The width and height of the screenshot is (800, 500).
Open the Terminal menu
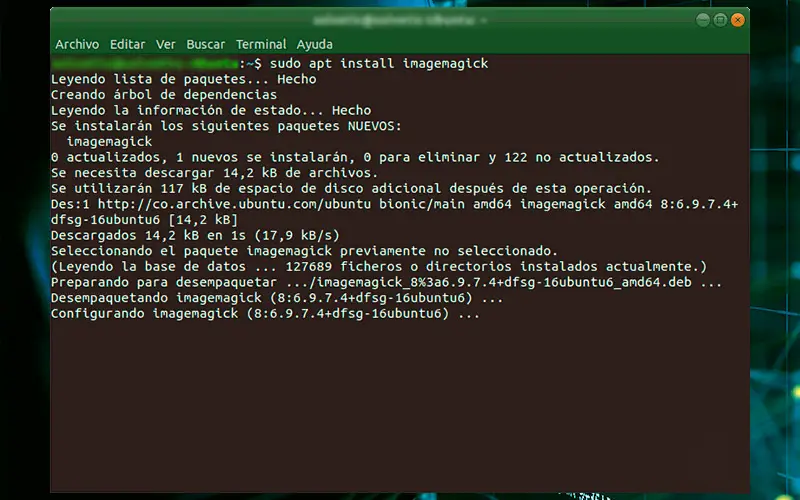(x=261, y=44)
